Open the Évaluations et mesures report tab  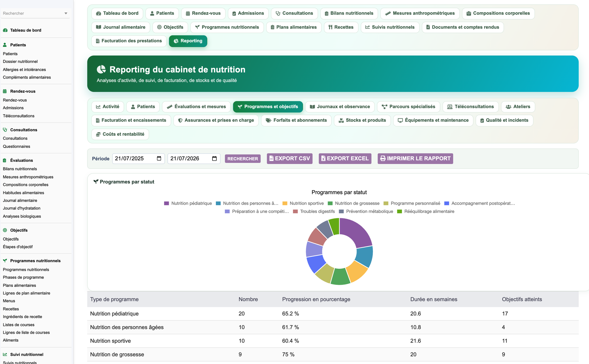(196, 107)
